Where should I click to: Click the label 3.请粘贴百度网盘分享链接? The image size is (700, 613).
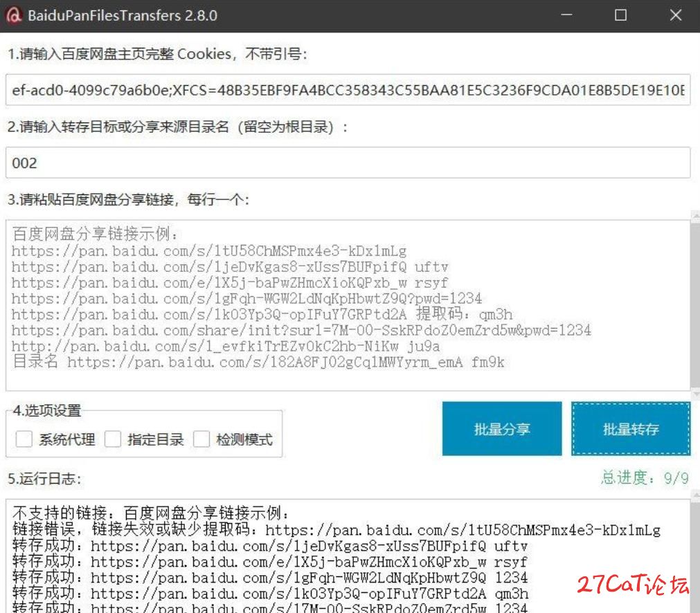129,199
